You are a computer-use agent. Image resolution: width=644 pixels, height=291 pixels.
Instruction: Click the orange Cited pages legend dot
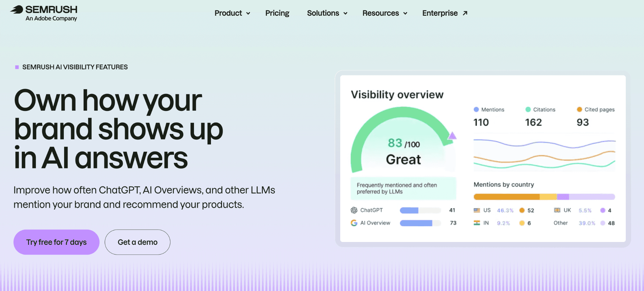(579, 109)
